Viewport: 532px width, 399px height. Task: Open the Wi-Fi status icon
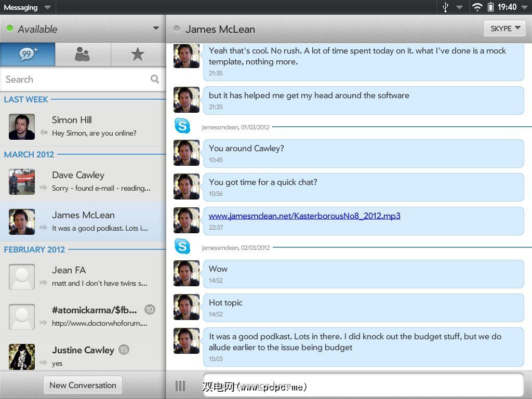tap(477, 7)
